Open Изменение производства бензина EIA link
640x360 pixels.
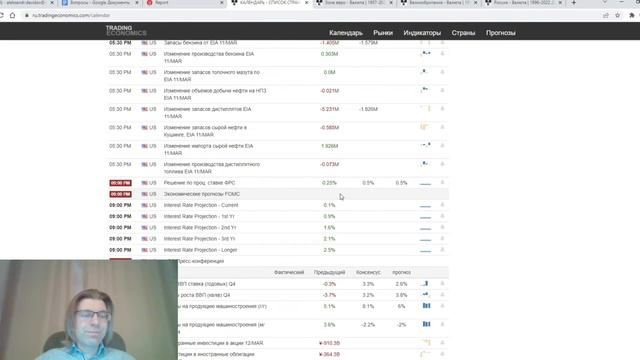[x=209, y=57]
